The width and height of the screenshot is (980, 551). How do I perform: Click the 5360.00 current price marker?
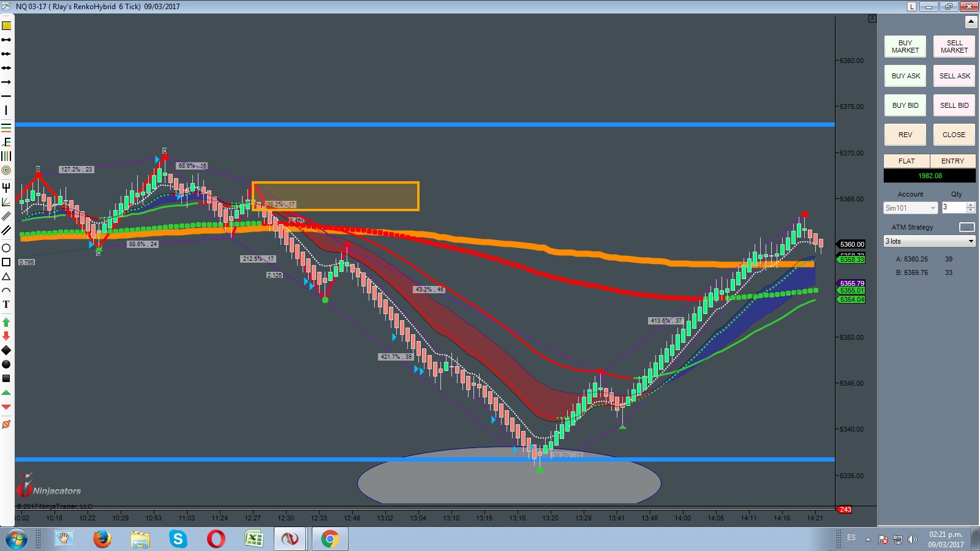click(x=852, y=244)
